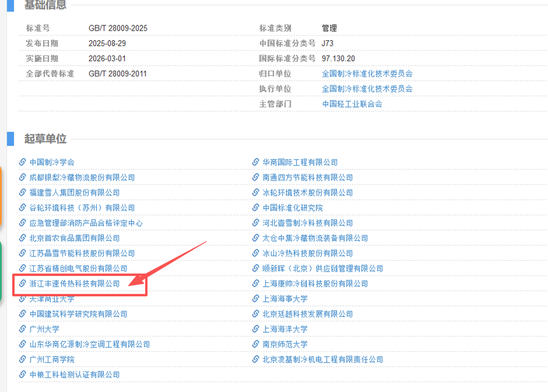Open 中国建筑科学研究院有限公司 link
This screenshot has height=392, width=548.
78,314
